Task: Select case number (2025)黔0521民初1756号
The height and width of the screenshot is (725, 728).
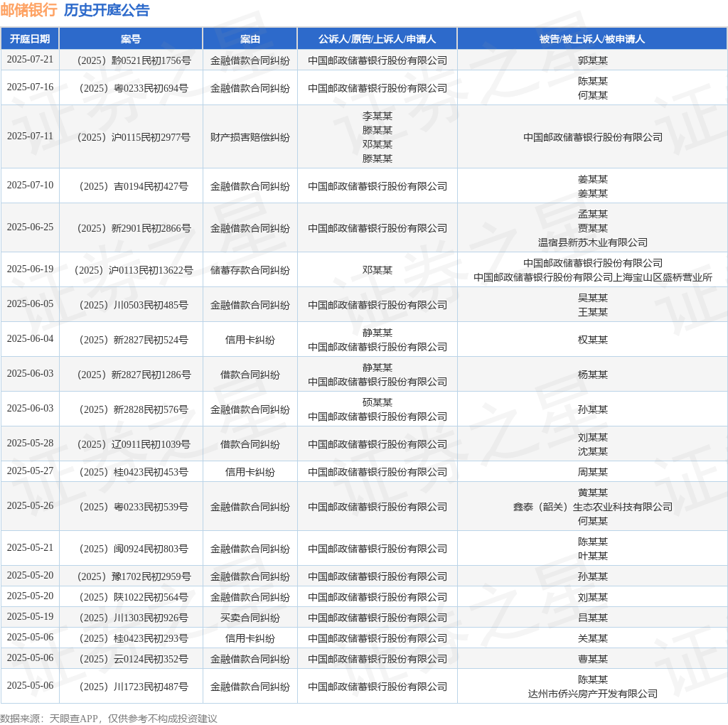Action: click(134, 61)
